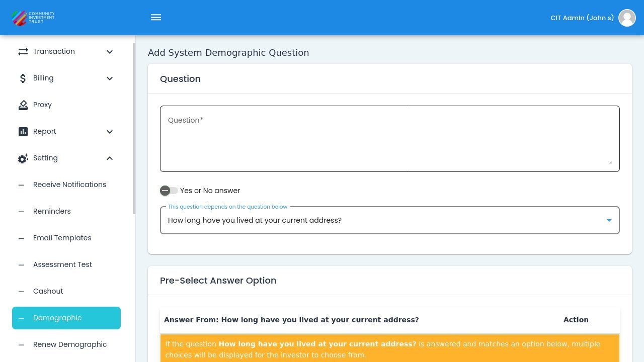
Task: Expand the Transaction menu chevron
Action: pos(110,52)
